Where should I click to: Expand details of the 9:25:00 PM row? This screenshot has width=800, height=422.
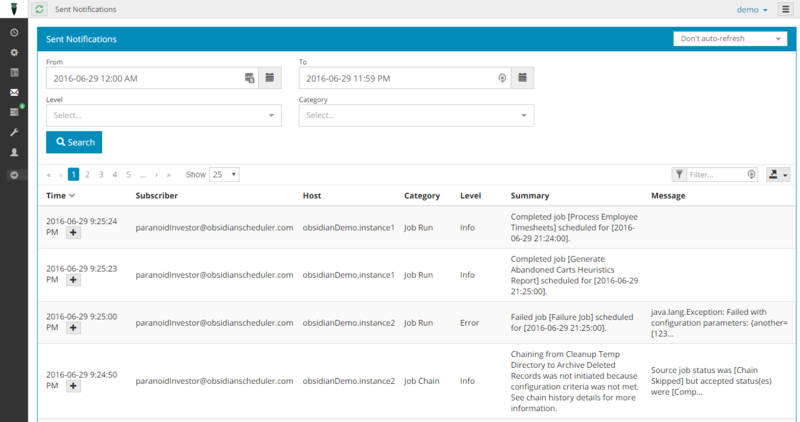pos(73,328)
